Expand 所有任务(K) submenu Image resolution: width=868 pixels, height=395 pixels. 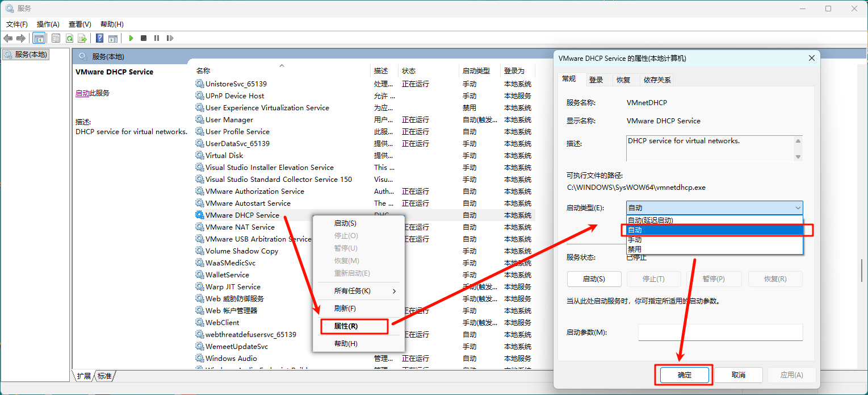coord(358,291)
